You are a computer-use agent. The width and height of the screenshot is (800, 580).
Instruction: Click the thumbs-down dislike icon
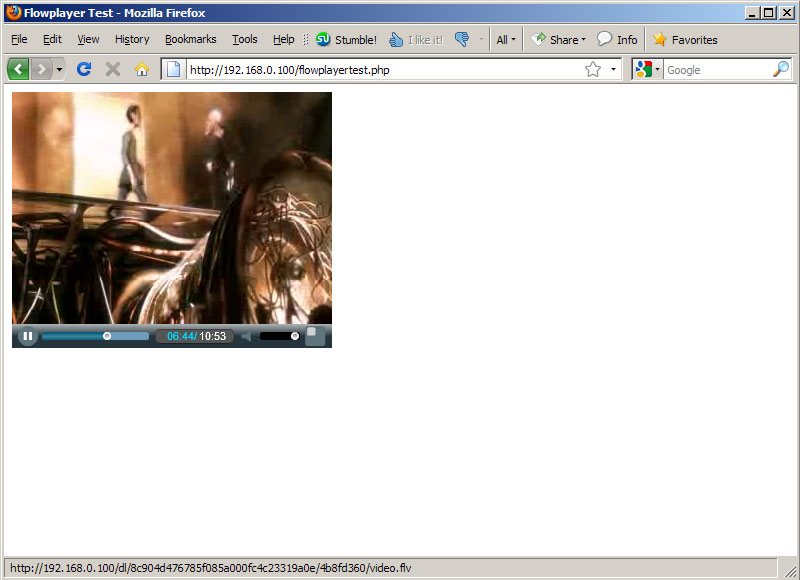click(x=461, y=40)
